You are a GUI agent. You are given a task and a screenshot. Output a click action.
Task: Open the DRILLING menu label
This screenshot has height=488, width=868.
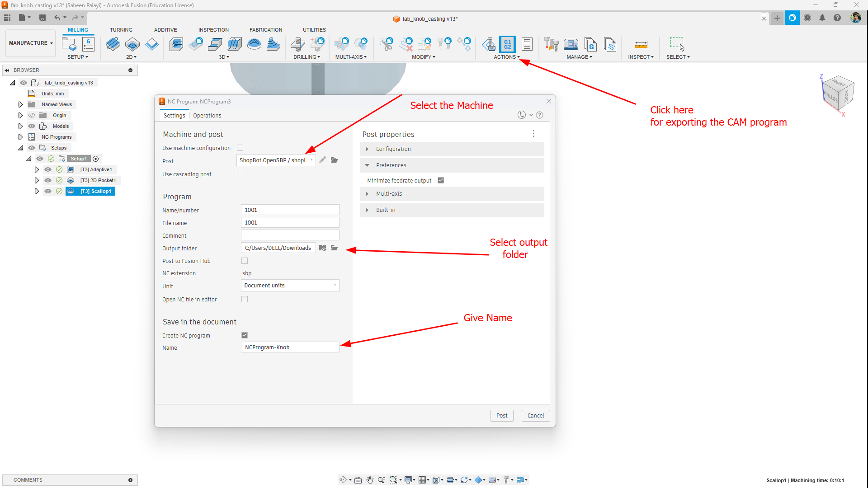click(x=307, y=57)
